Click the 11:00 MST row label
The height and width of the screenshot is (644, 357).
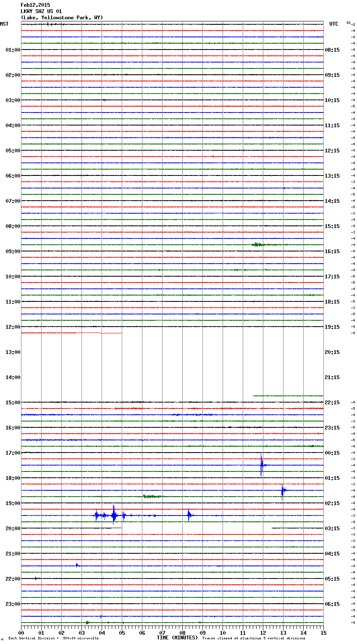(x=13, y=302)
